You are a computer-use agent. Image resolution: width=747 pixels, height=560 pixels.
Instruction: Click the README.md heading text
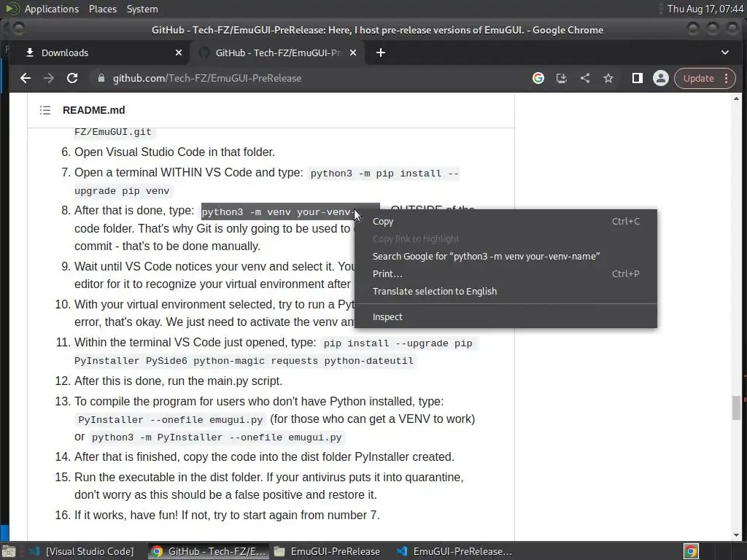[x=94, y=110]
